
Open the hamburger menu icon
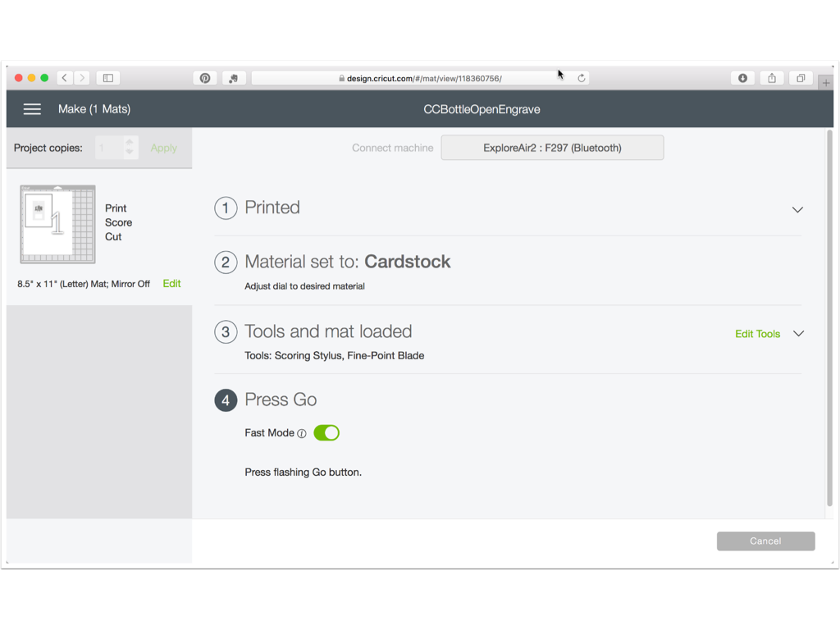(x=32, y=109)
